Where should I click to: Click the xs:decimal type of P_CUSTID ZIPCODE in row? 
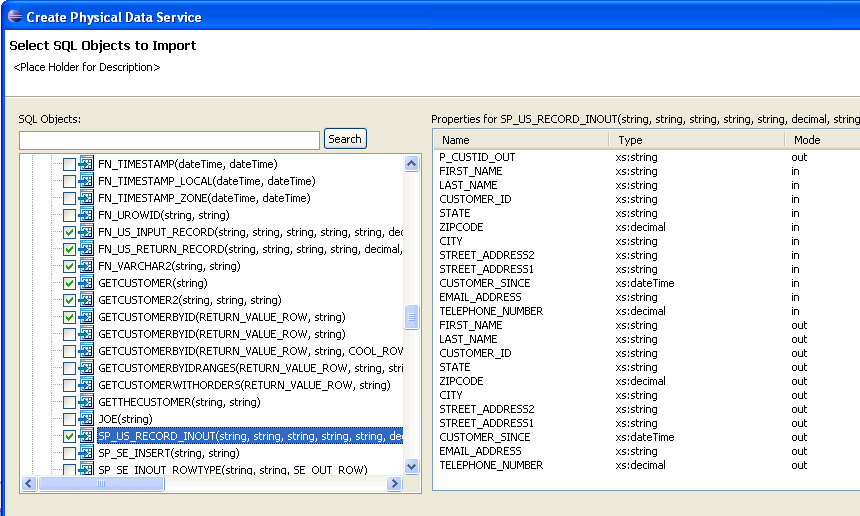coord(640,227)
